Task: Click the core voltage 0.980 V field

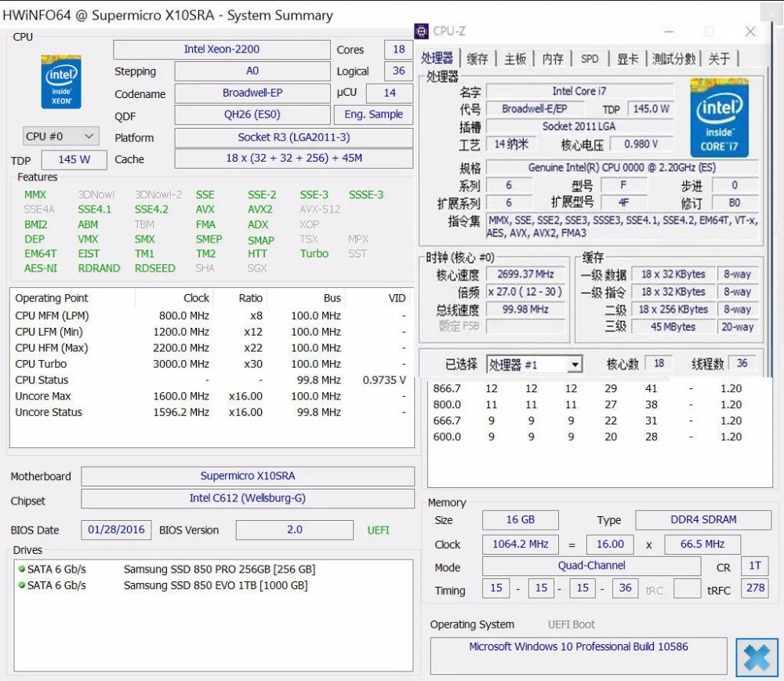Action: coord(641,144)
